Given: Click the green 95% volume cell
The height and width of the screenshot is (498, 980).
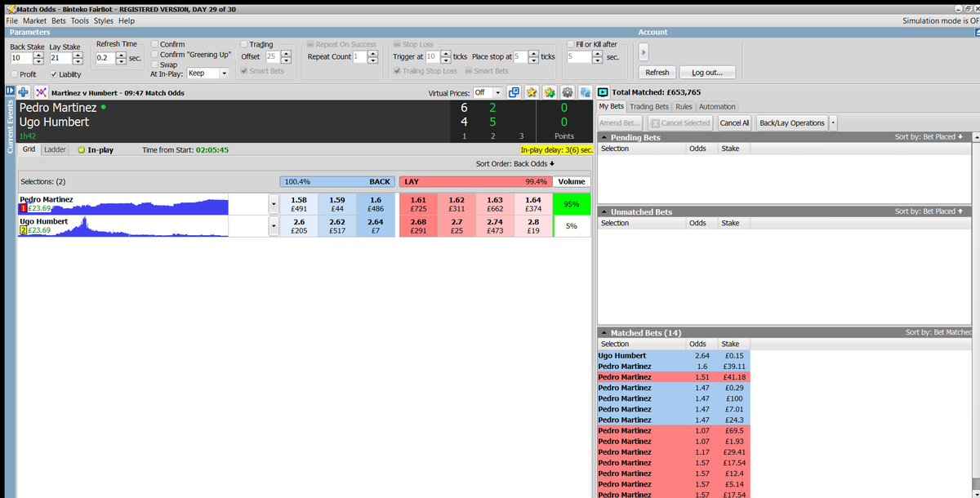Looking at the screenshot, I should point(571,204).
